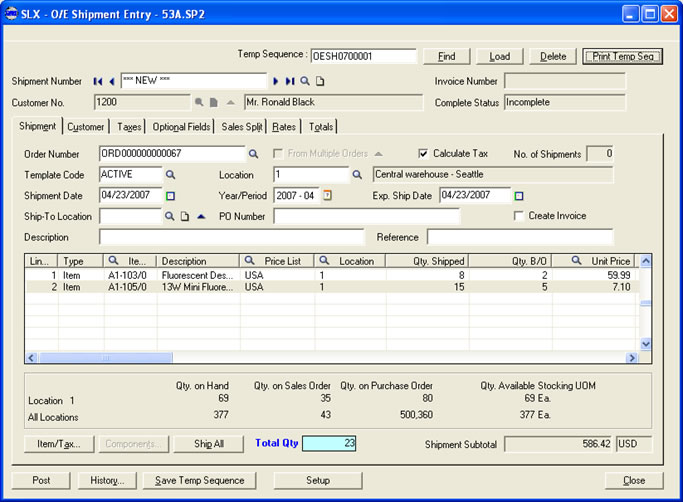This screenshot has width=683, height=502.
Task: Click Item/Tax... button
Action: (x=59, y=444)
